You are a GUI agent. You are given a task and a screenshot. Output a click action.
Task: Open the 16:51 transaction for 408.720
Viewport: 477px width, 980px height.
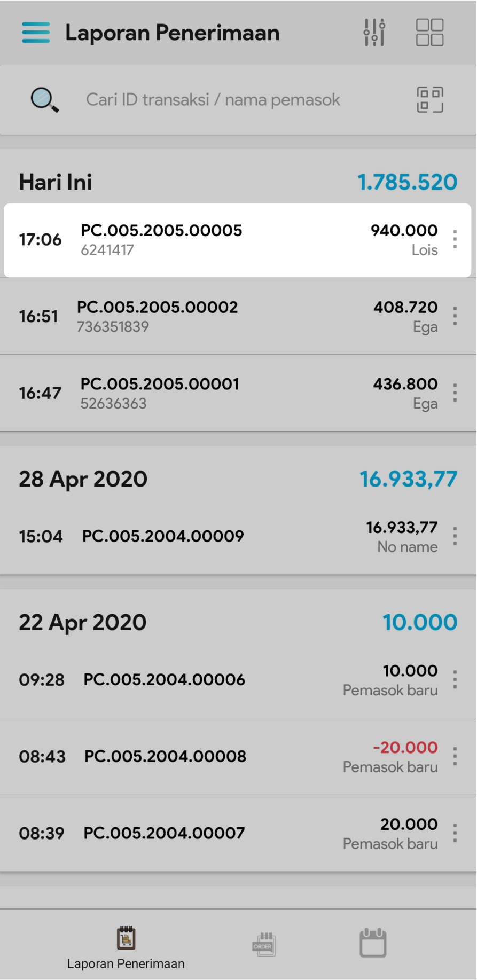[x=214, y=316]
